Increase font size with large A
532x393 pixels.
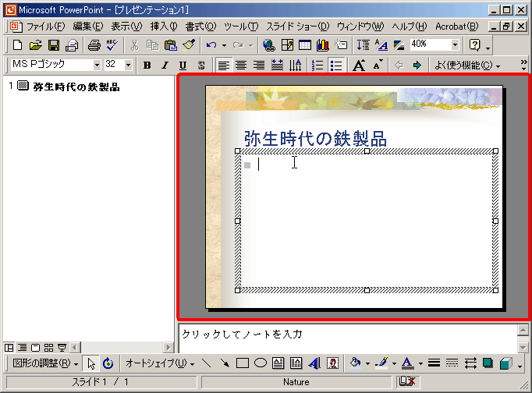coord(359,65)
